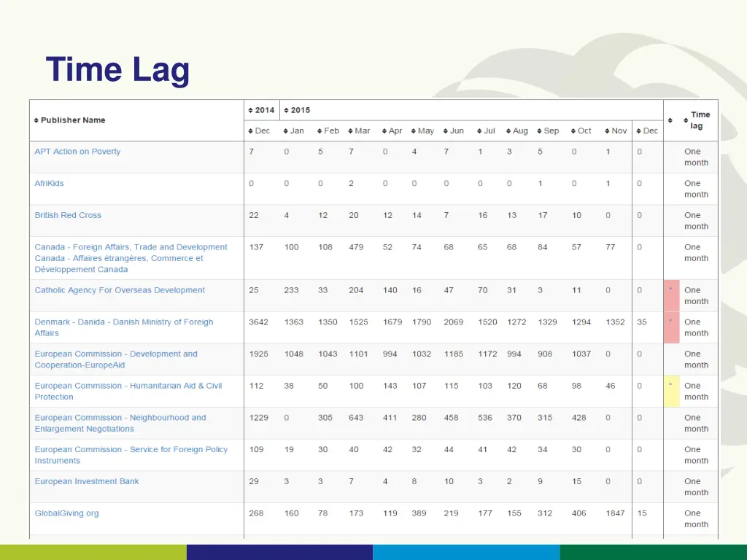
Task: Select Denmark's 2069 Jun value
Action: click(453, 322)
